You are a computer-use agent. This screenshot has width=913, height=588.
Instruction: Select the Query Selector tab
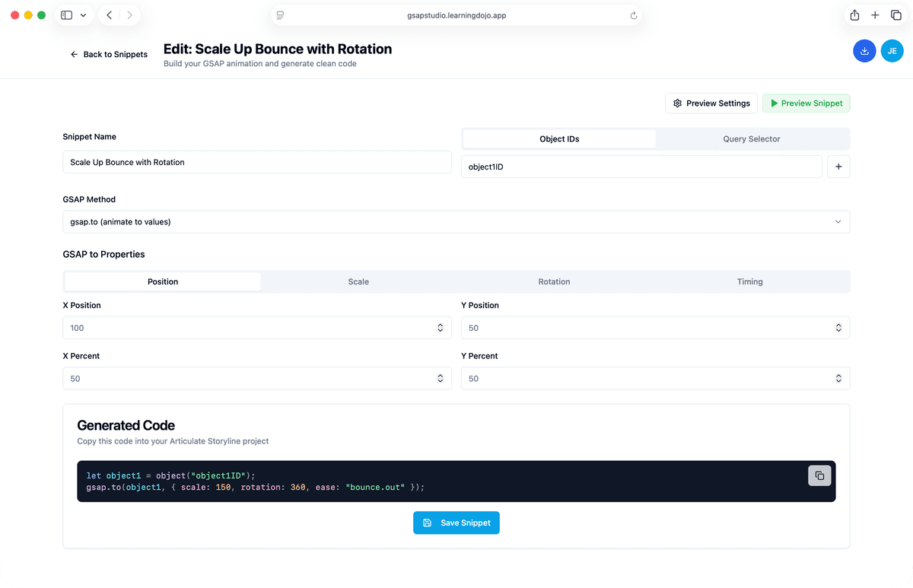[752, 138]
